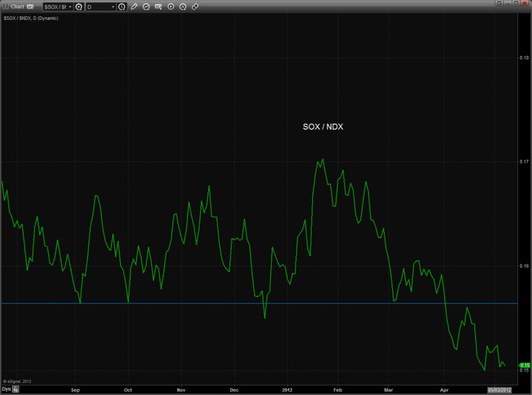Click the green 0.15 price marker
The image size is (532, 395).
click(x=524, y=365)
